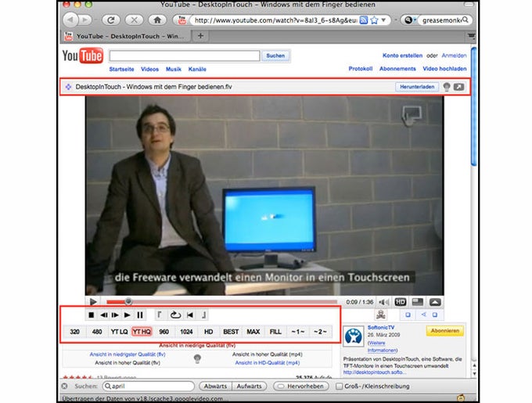Bookmark page with the star icon
The width and height of the screenshot is (532, 403).
click(x=374, y=20)
